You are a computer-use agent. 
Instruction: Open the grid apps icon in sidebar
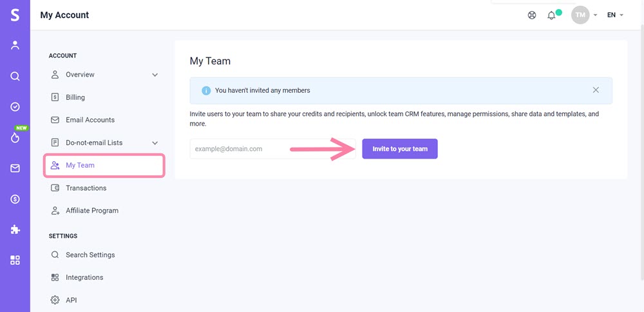[x=15, y=260]
